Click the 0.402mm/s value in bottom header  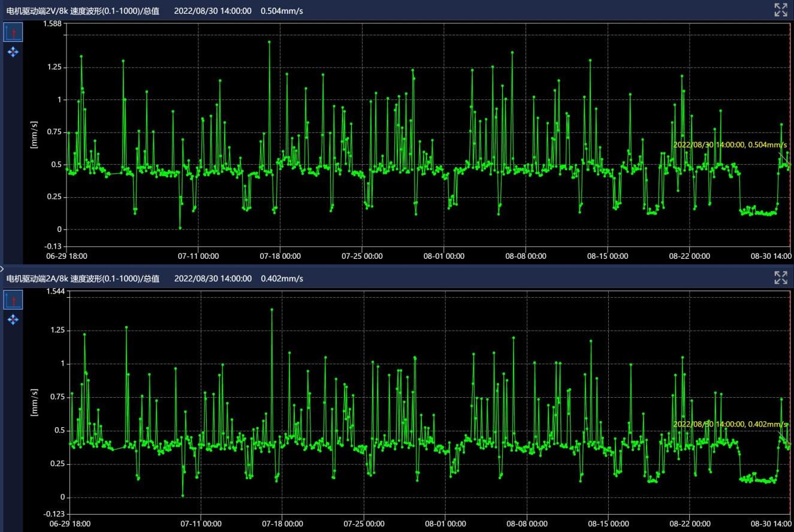coord(282,279)
